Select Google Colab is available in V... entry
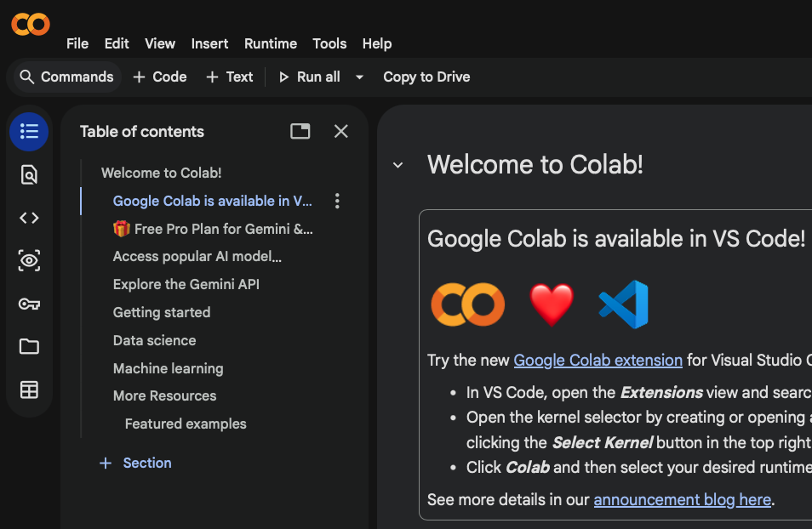Image resolution: width=812 pixels, height=529 pixels. 212,201
